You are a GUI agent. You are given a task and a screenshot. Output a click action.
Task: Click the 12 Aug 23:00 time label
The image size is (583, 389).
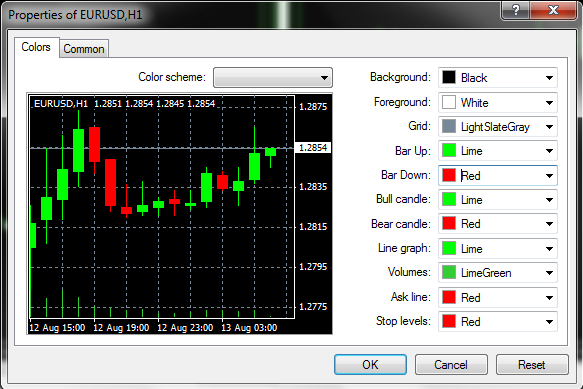click(185, 328)
